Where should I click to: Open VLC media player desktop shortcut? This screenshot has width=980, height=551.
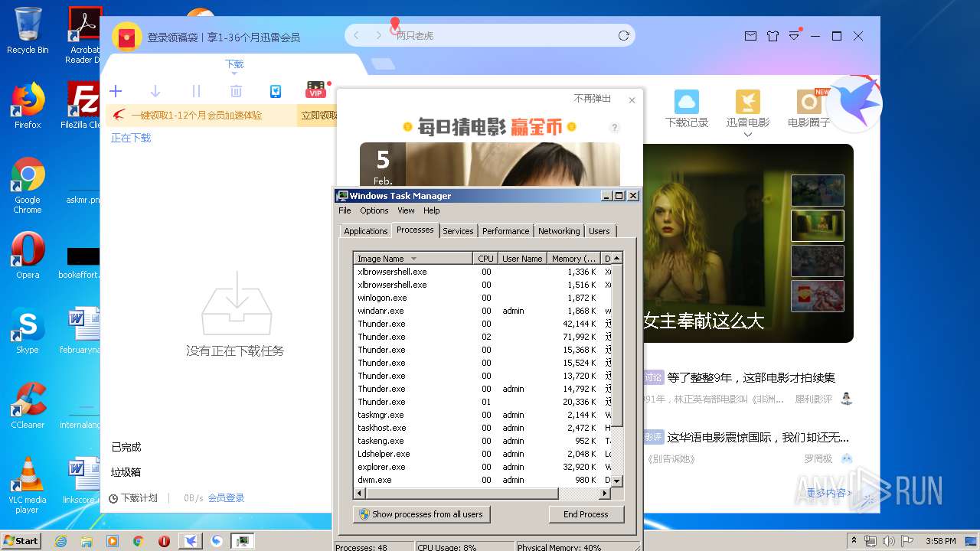click(28, 486)
